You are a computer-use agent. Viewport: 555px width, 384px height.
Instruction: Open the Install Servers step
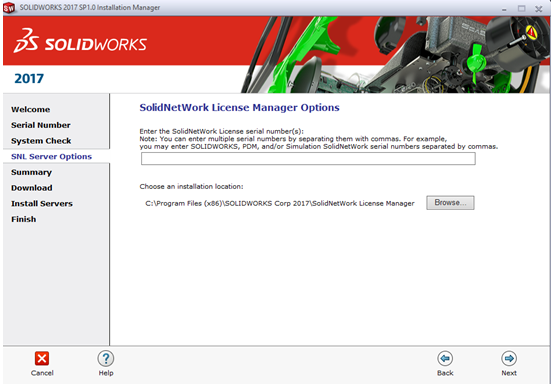point(42,204)
